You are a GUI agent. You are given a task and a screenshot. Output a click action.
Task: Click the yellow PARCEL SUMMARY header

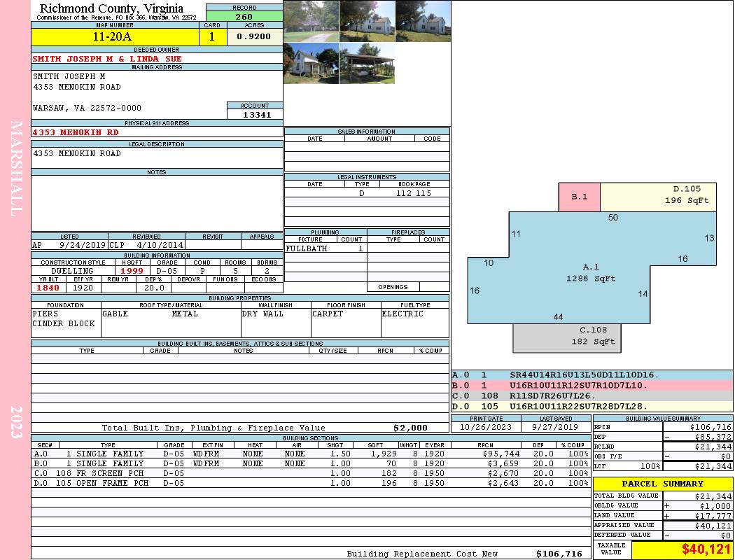[663, 484]
